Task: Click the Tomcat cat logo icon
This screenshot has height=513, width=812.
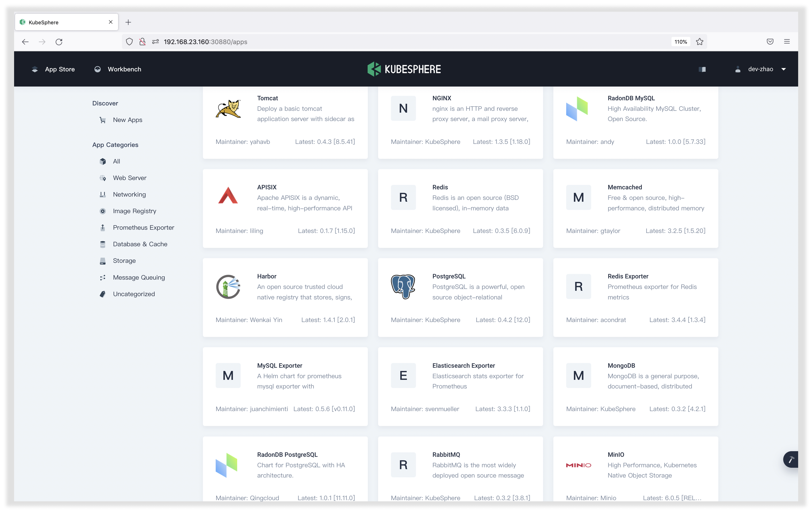Action: tap(228, 109)
